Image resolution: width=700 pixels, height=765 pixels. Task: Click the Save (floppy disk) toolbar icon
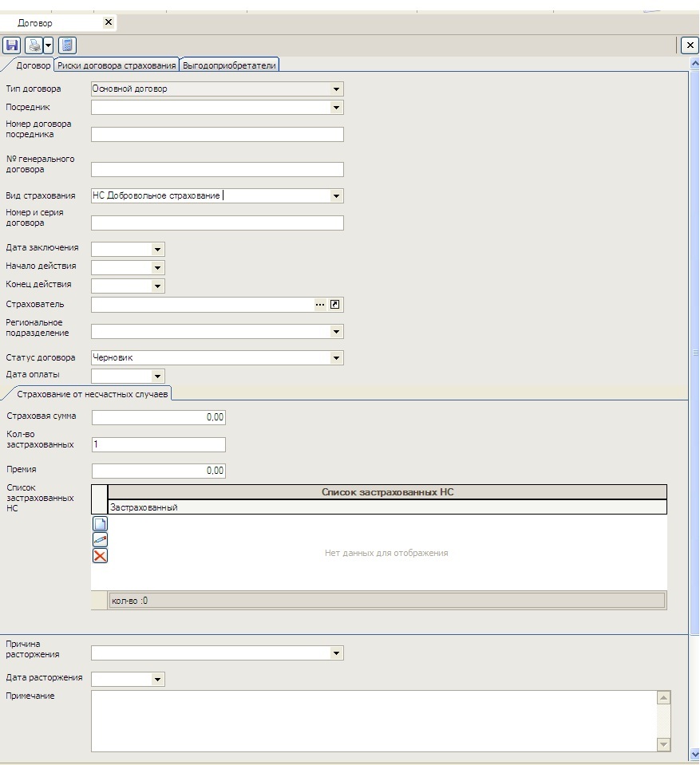(12, 45)
